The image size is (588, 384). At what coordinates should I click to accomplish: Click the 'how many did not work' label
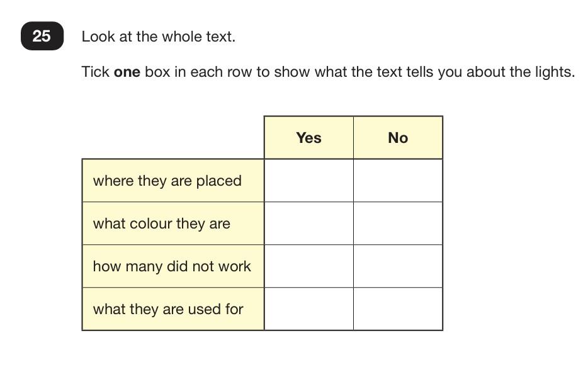[x=172, y=266]
